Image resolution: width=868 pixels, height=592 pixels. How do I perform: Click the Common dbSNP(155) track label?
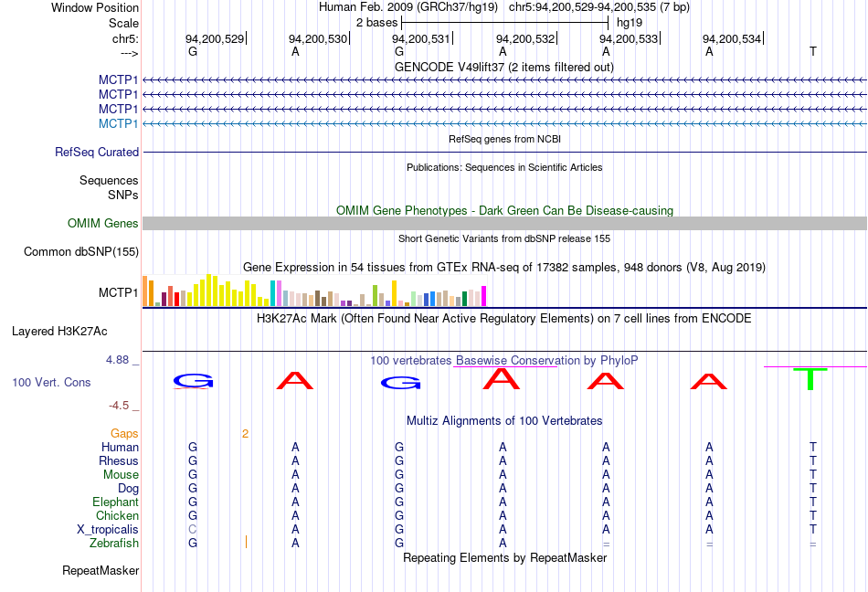[81, 252]
